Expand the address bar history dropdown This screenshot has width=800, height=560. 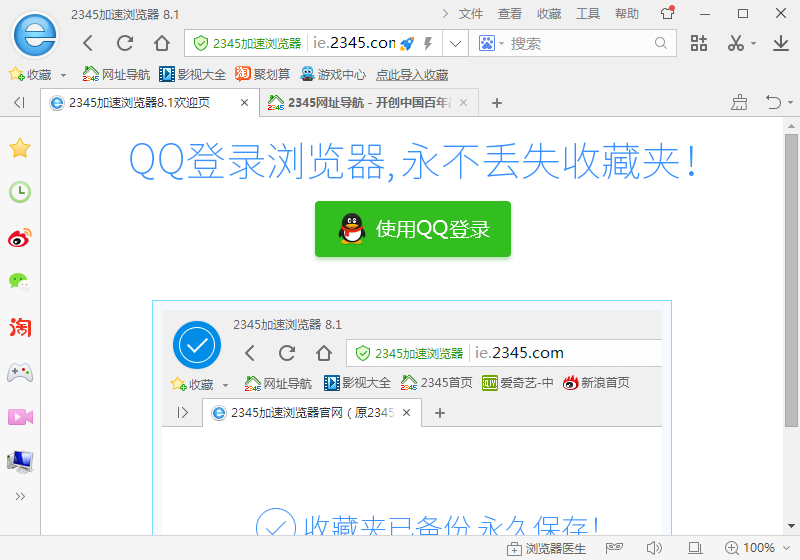[x=455, y=43]
